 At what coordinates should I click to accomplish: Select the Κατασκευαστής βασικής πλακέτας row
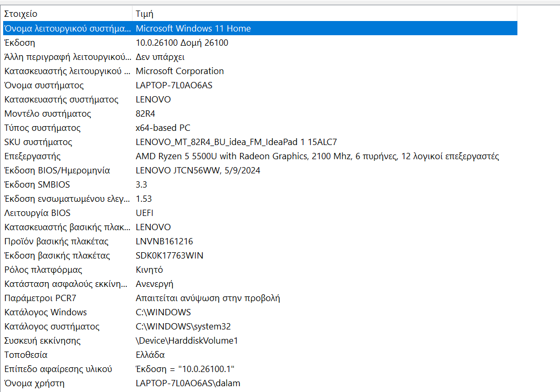[260, 227]
